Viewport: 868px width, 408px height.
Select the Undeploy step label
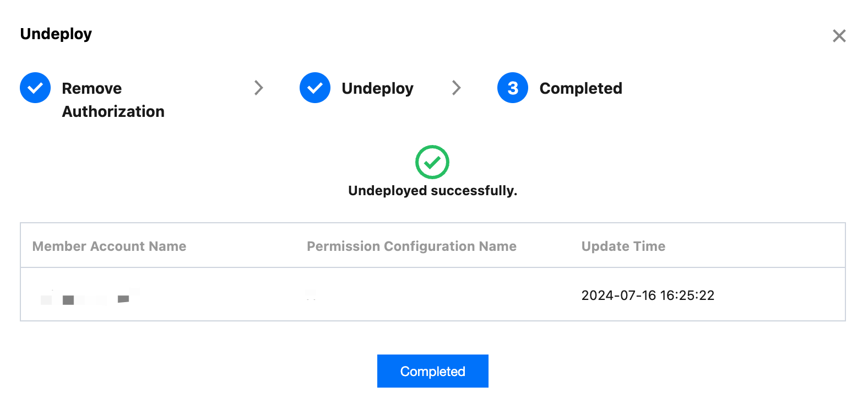[377, 88]
